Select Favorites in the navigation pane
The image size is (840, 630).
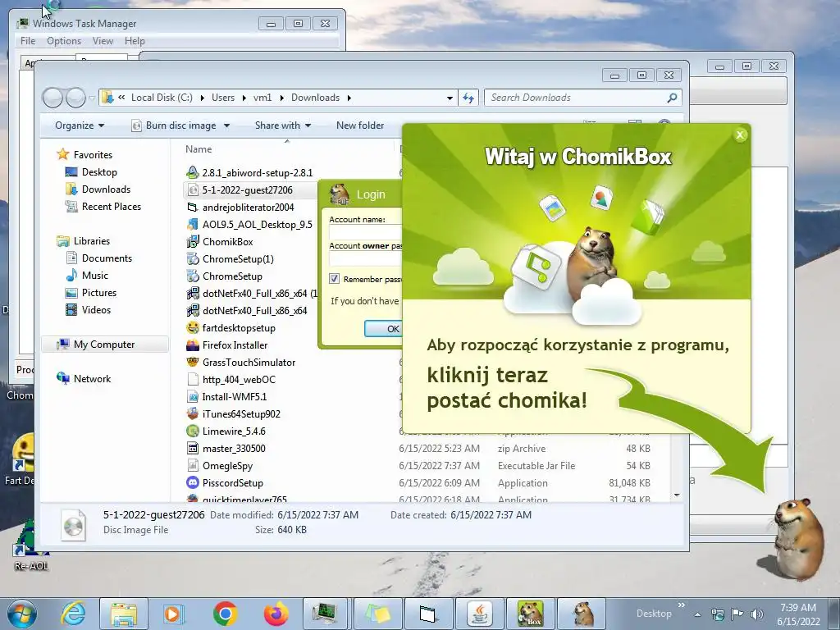pos(93,155)
